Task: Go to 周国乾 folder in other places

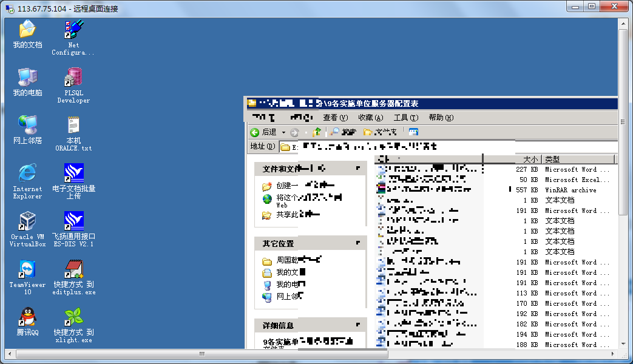Action: 291,260
